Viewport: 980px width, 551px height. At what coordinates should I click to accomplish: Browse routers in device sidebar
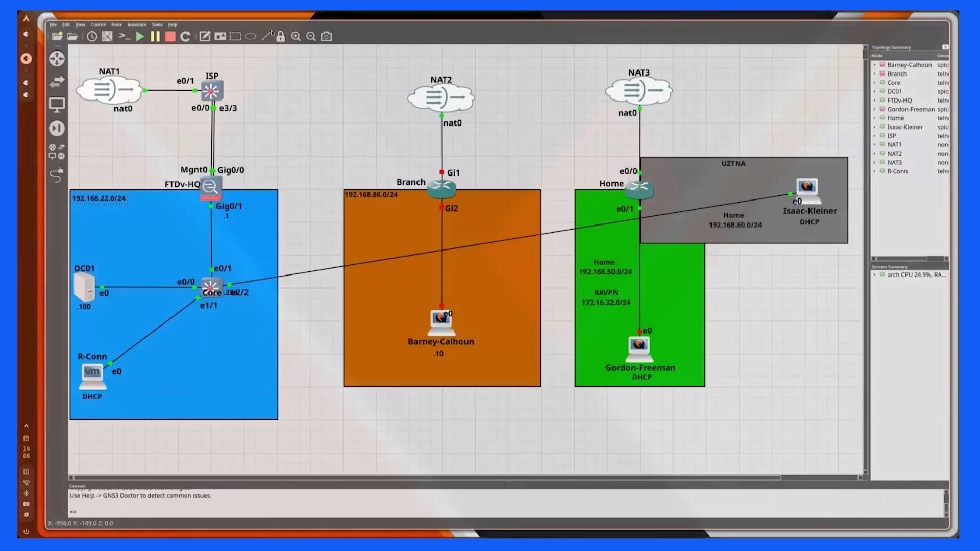57,58
